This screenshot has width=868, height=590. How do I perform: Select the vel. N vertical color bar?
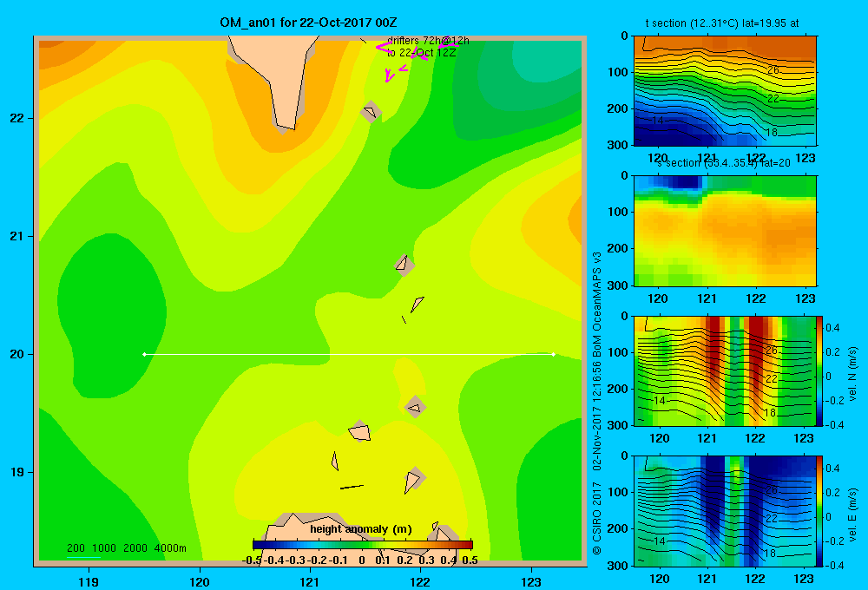819,370
